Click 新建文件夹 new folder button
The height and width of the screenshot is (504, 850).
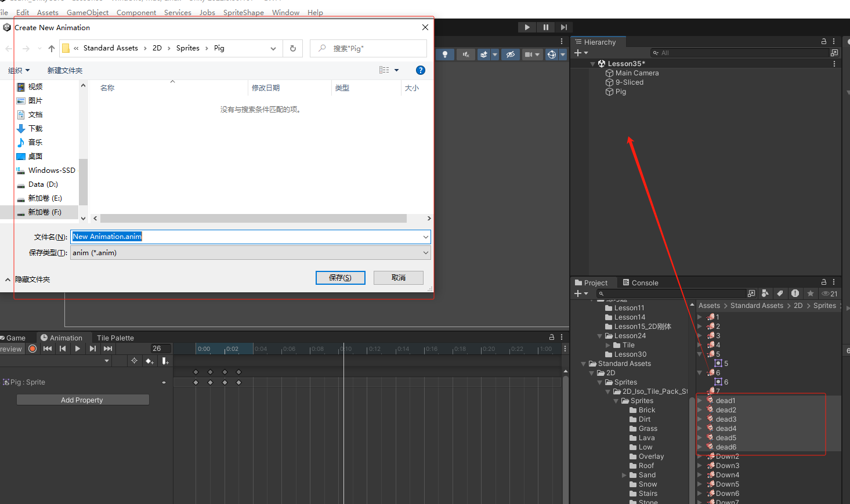(65, 70)
